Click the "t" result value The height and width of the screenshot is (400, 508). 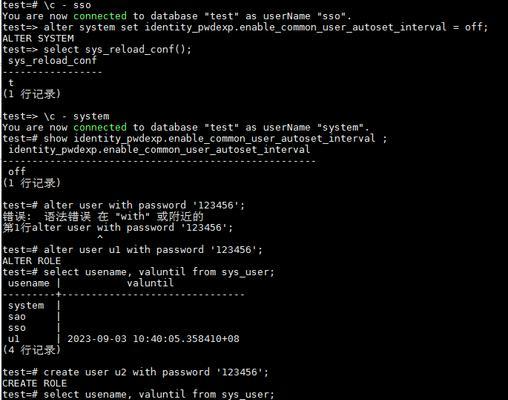tap(11, 83)
